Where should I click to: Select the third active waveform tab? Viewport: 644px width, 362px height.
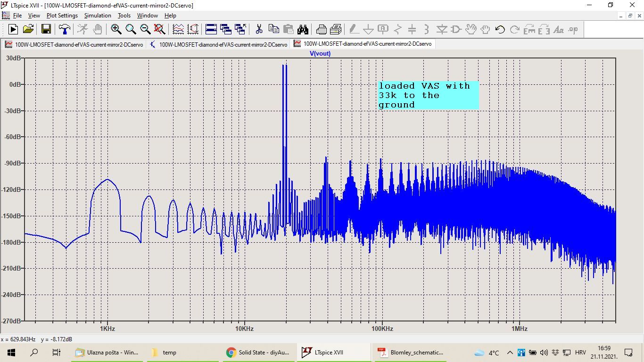[x=362, y=44]
